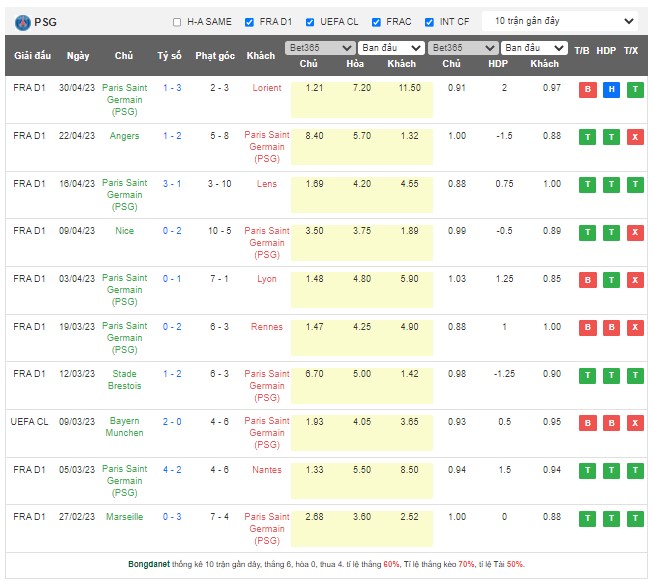Click the red B badge in Lorient row

point(585,89)
